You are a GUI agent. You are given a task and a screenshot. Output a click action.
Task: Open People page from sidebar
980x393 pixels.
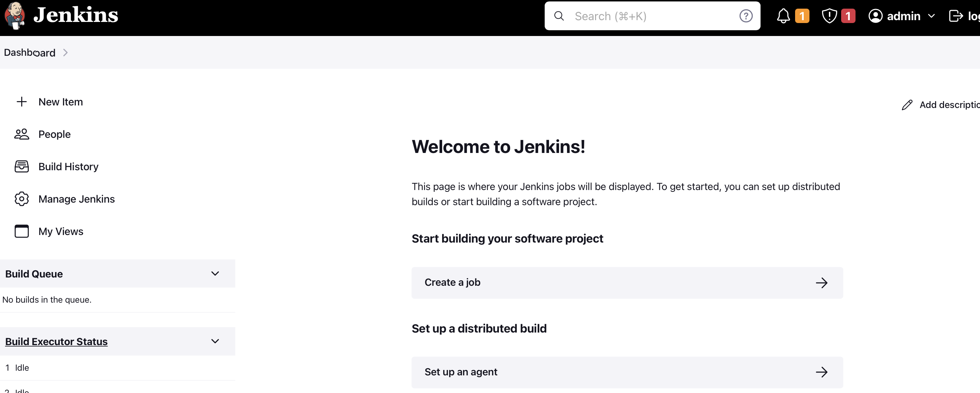coord(54,134)
